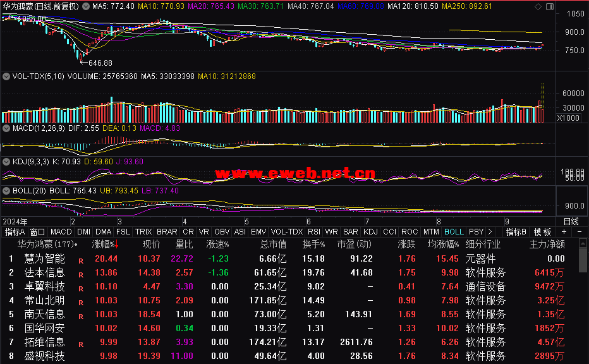The height and width of the screenshot is (364, 589).
Task: Select the CR indicator tab
Action: pyautogui.click(x=188, y=232)
